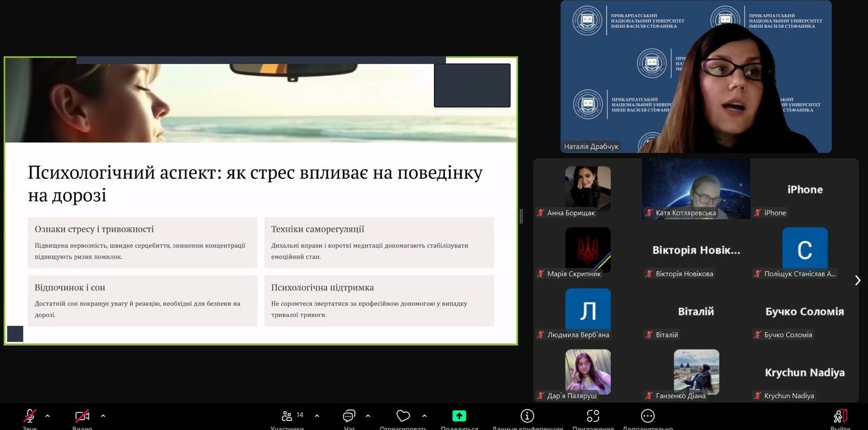The width and height of the screenshot is (868, 430).
Task: Select Анна Борищак's participant tile
Action: [588, 189]
